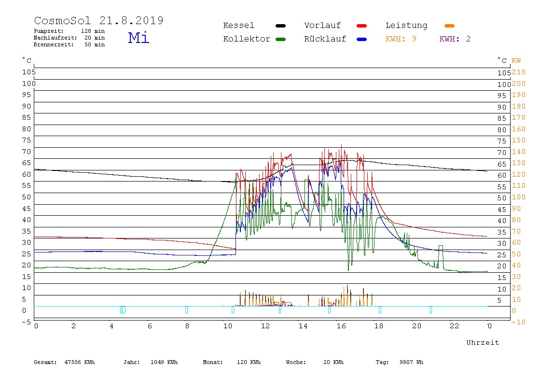Click the orange KW axis label '210'
The image size is (554, 392).
coord(519,72)
